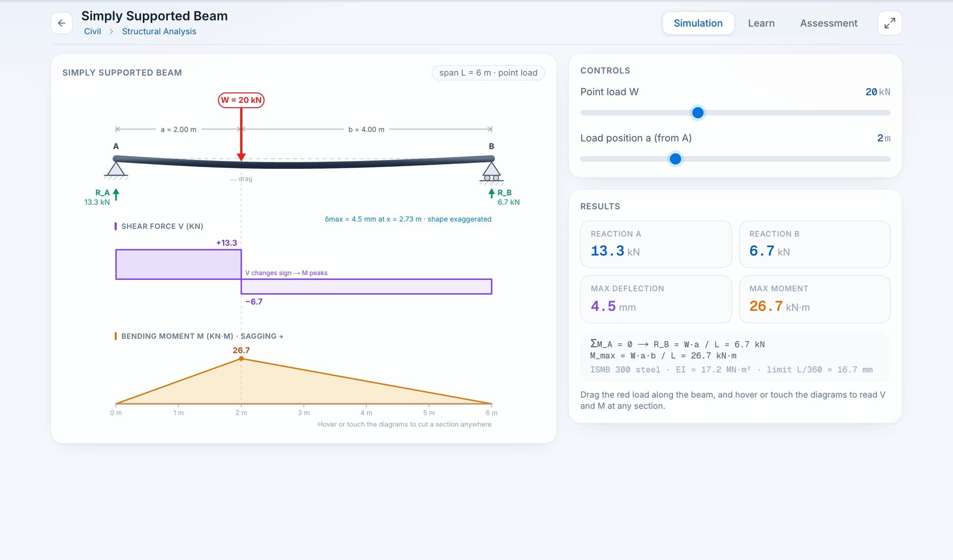953x560 pixels.
Task: Click the '20 kN' point load value
Action: [878, 92]
